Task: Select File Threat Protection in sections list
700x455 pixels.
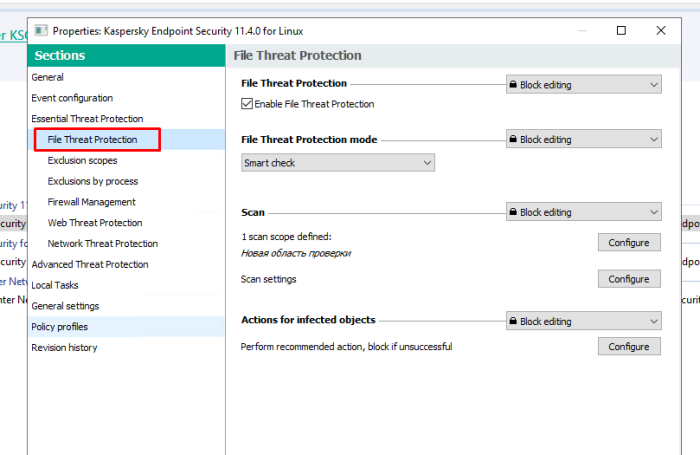Action: [92, 139]
